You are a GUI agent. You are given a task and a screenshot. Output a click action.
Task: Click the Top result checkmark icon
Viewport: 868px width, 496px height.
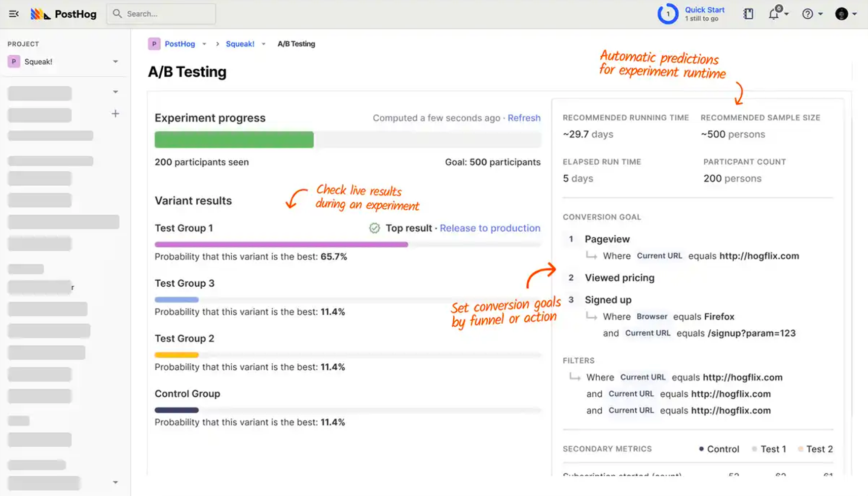point(375,228)
